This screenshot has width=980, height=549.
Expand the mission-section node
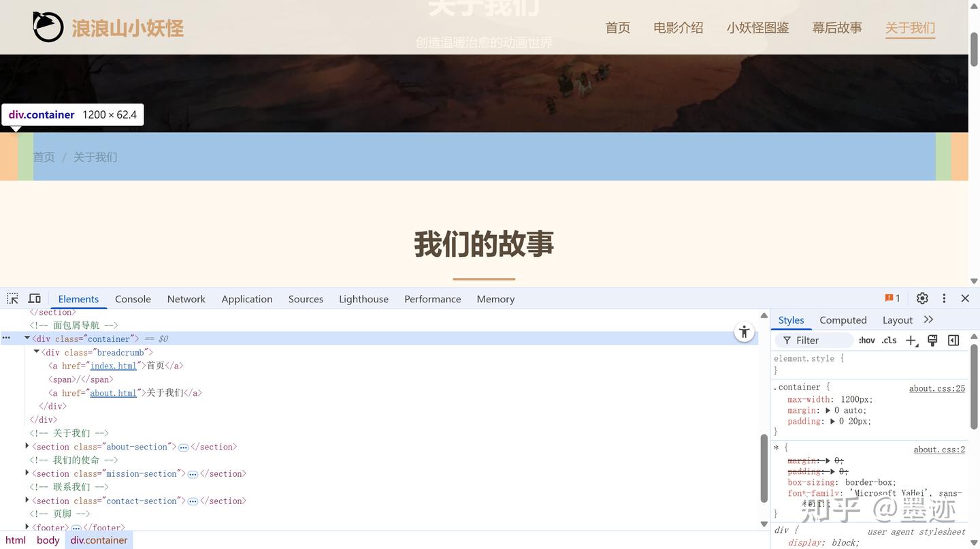[x=27, y=473]
